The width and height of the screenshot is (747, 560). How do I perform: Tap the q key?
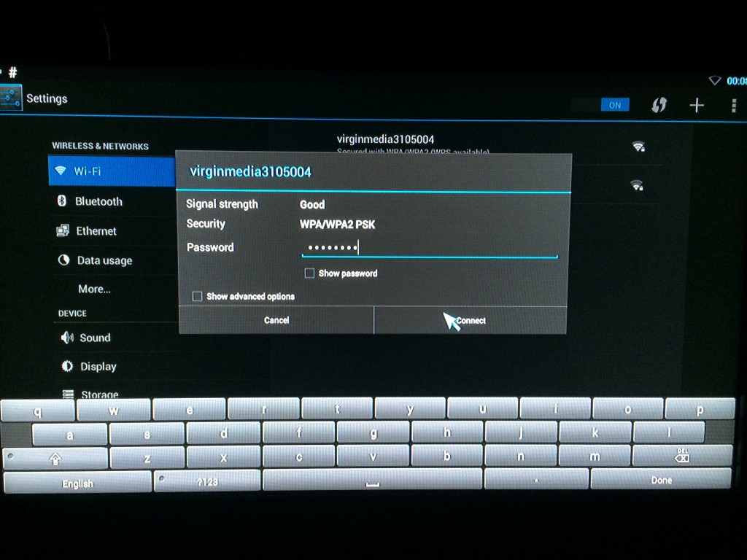(x=38, y=411)
